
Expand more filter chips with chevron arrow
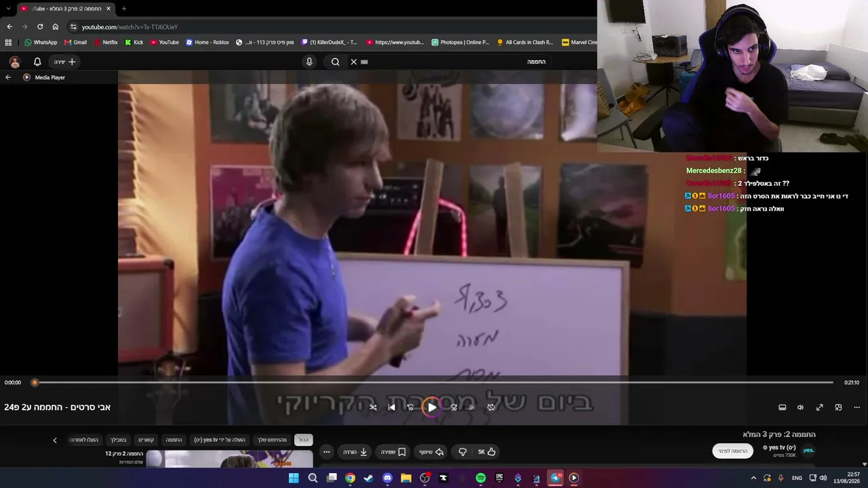point(55,440)
